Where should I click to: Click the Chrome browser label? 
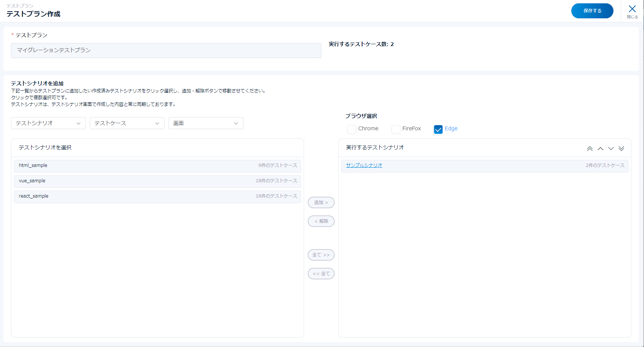[368, 128]
